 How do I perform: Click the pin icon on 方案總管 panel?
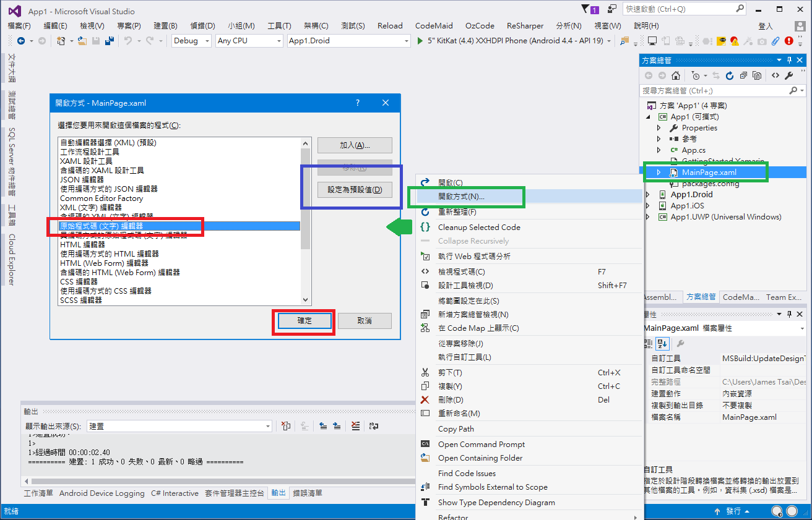pyautogui.click(x=790, y=60)
